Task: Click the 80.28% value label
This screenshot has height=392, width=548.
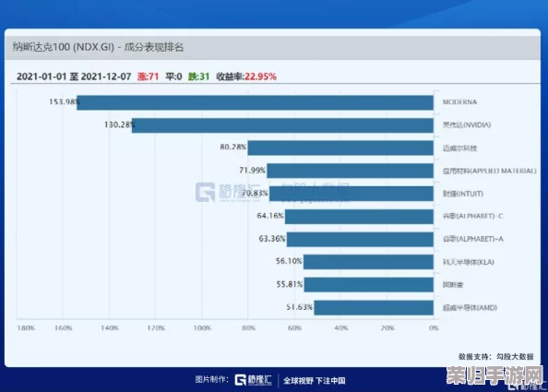Action: (233, 147)
